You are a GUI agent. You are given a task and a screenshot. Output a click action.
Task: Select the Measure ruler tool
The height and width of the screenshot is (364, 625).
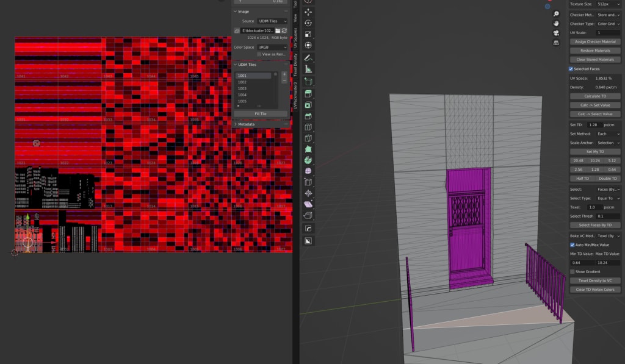(308, 70)
